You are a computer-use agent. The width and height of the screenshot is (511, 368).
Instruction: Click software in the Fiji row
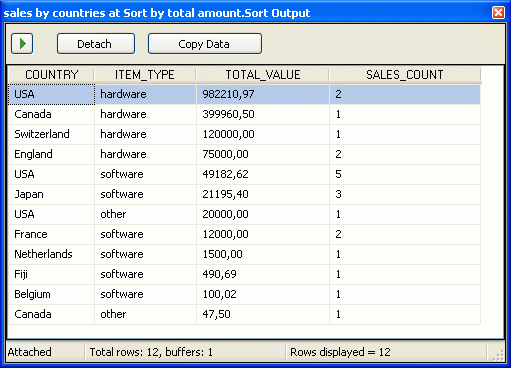click(x=145, y=274)
